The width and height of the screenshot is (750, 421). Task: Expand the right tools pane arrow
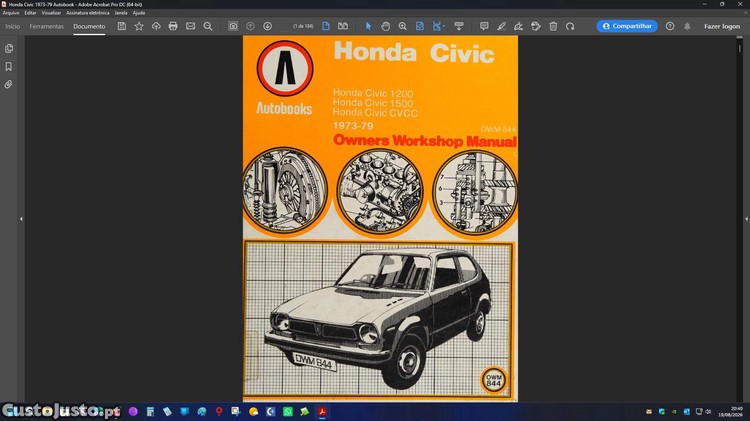coord(747,219)
